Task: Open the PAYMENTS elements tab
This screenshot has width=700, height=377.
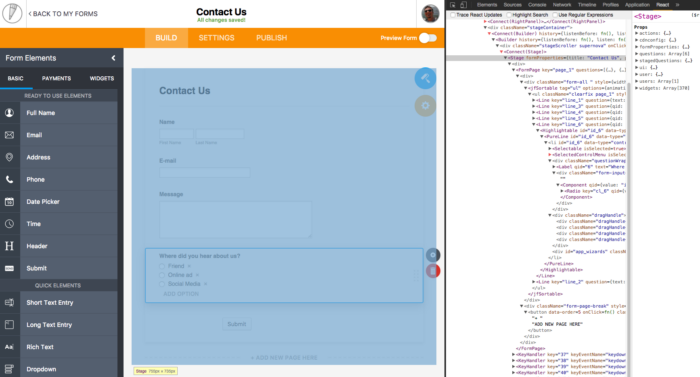Action: pyautogui.click(x=56, y=78)
